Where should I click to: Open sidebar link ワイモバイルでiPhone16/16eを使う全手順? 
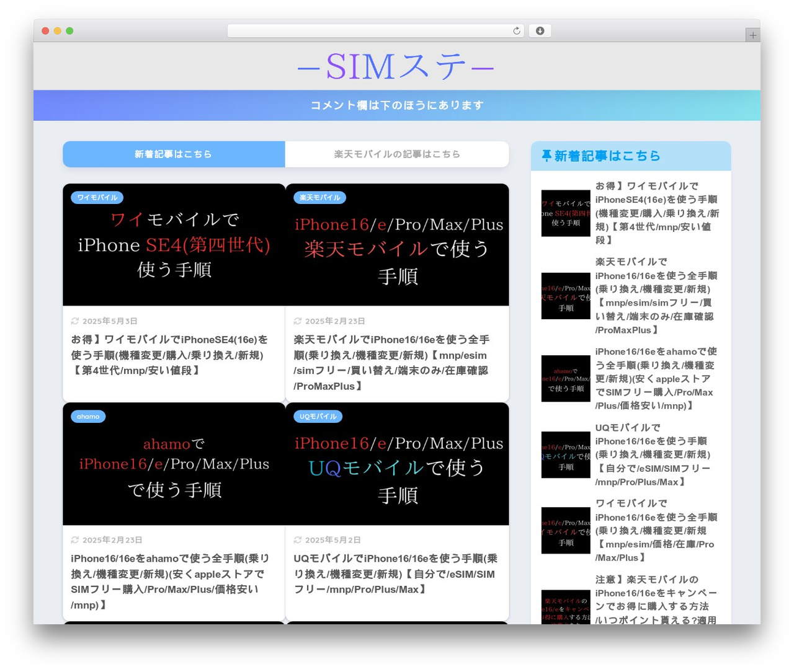click(656, 530)
